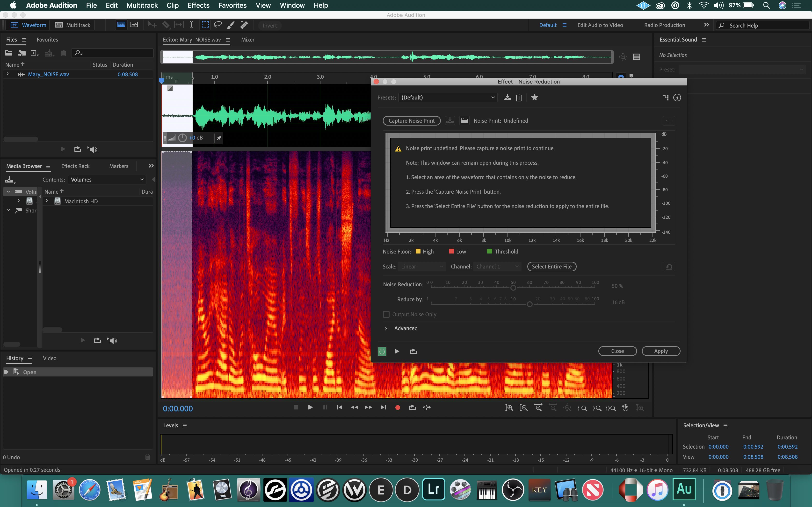Image resolution: width=812 pixels, height=507 pixels.
Task: Click the Markers panel tab
Action: [119, 166]
